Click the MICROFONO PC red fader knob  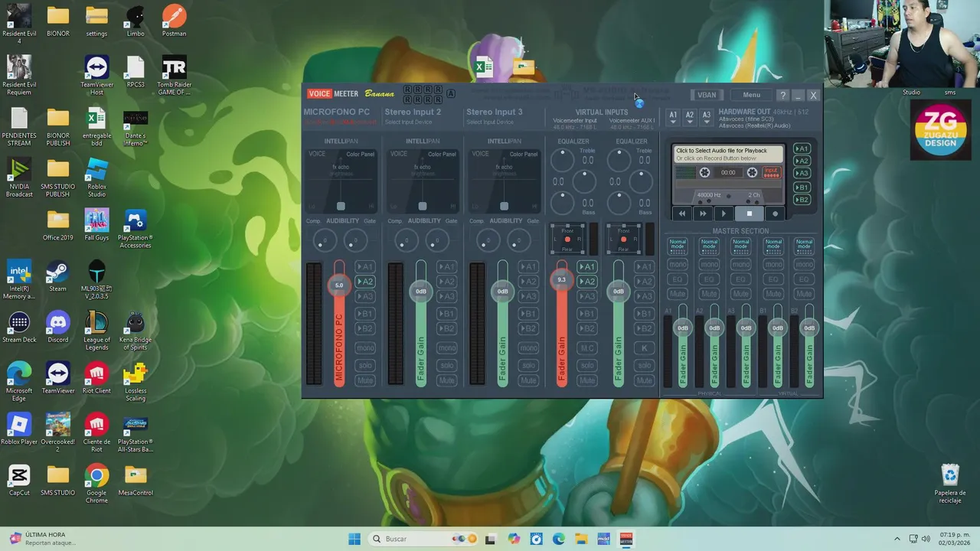(339, 285)
